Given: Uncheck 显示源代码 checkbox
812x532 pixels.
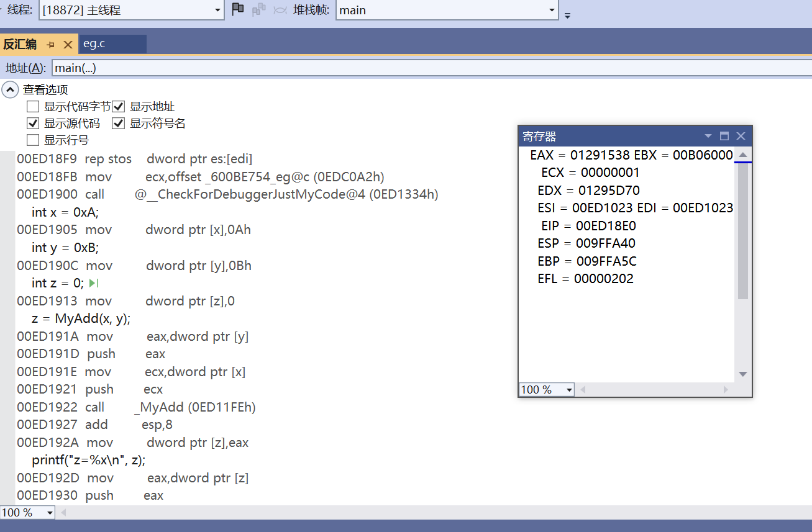Looking at the screenshot, I should pyautogui.click(x=33, y=124).
